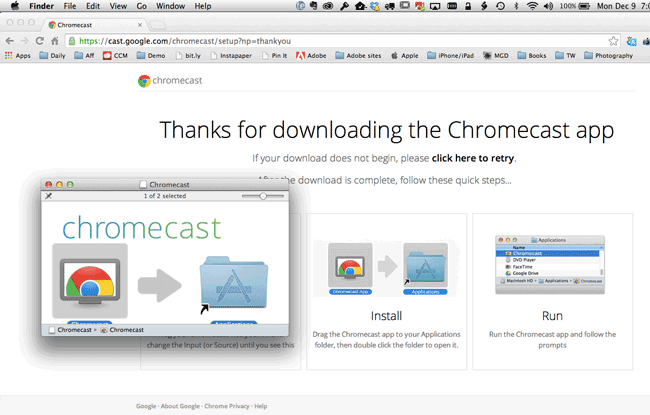Click second Chromecast item in Finder path bar
The height and width of the screenshot is (415, 650).
point(122,330)
